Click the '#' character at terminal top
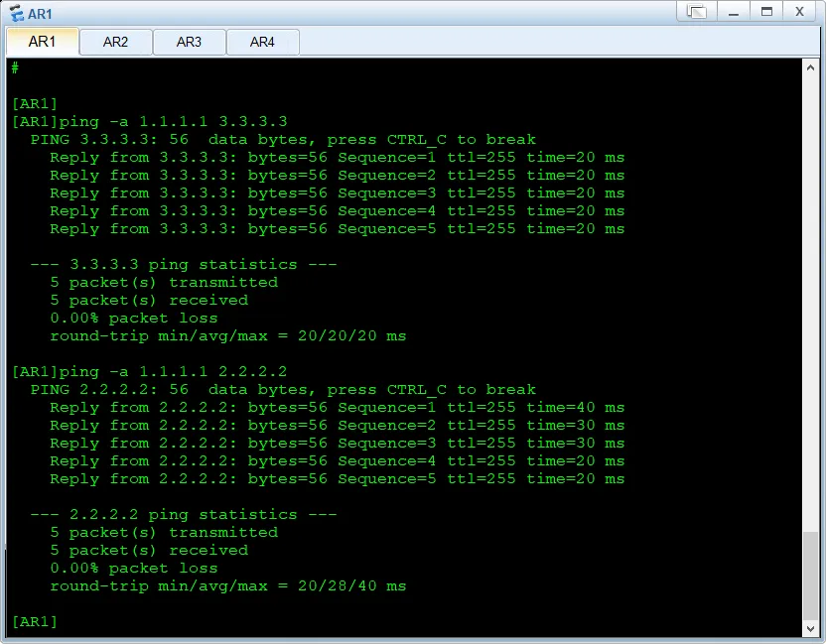The width and height of the screenshot is (826, 644). (15, 67)
